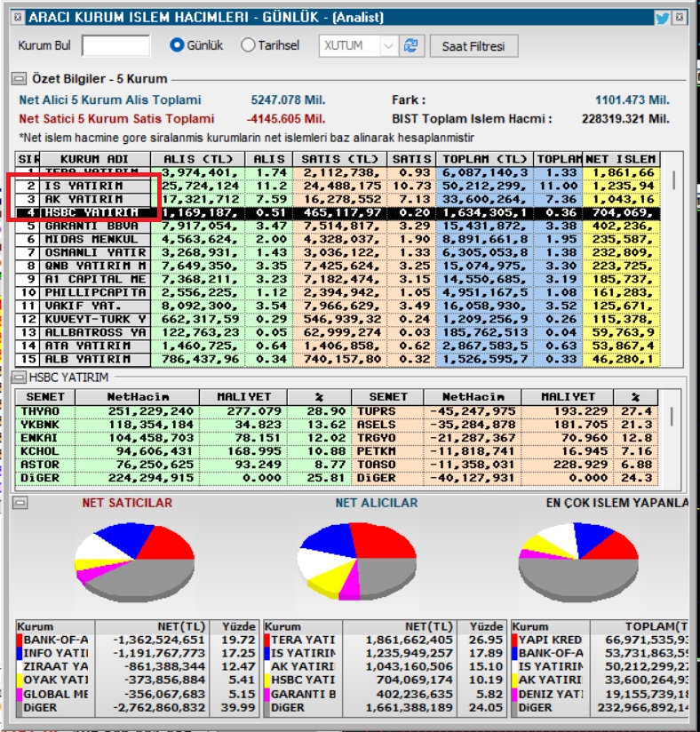
Task: Click the Saat Filtresi button
Action: (473, 46)
